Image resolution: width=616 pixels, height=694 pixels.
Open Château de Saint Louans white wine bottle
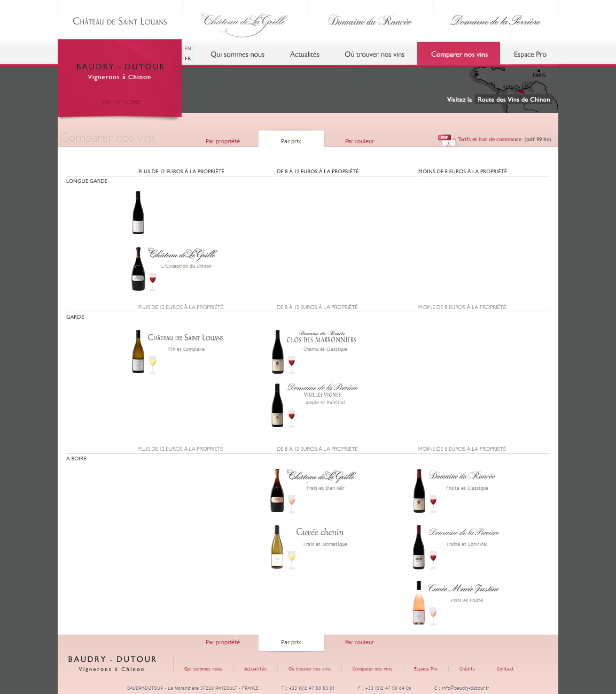pyautogui.click(x=138, y=351)
